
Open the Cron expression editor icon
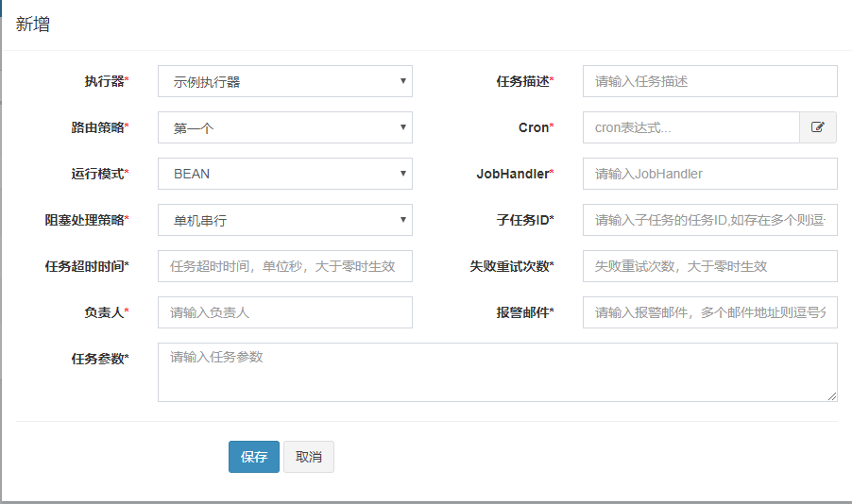(818, 127)
